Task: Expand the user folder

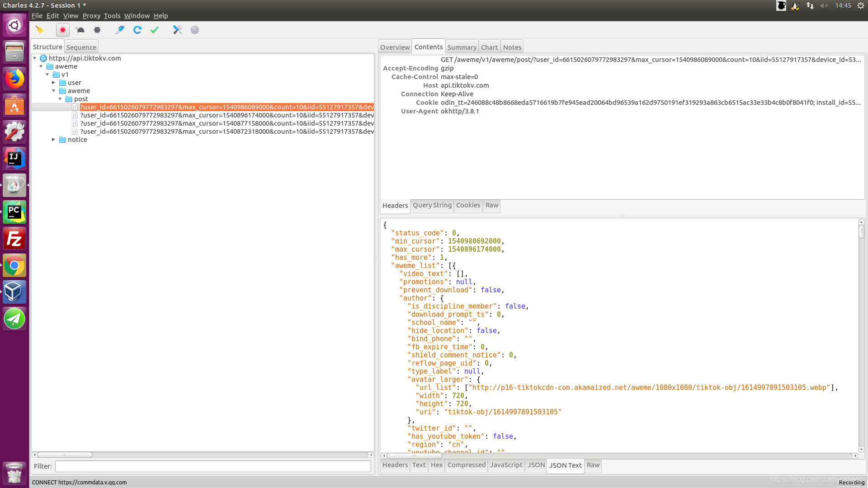Action: [54, 83]
